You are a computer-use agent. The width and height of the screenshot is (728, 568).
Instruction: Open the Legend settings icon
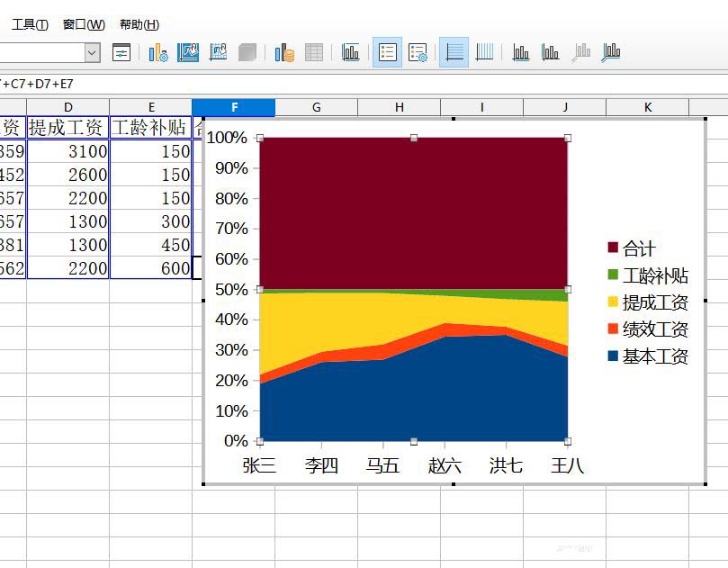[x=418, y=52]
